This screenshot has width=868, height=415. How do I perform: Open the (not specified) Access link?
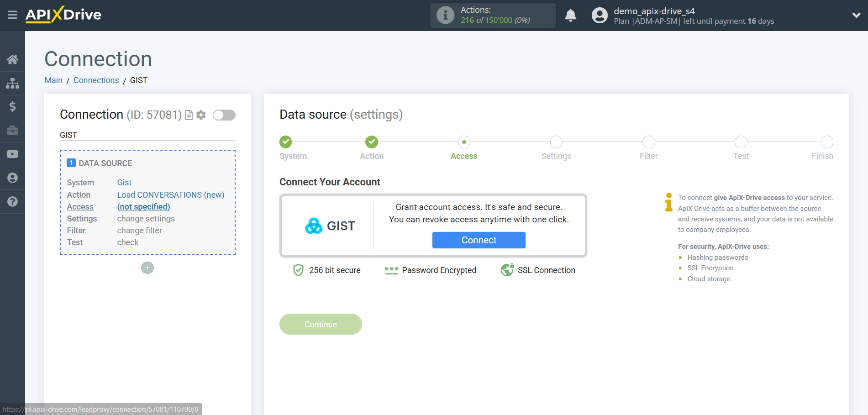pos(143,206)
